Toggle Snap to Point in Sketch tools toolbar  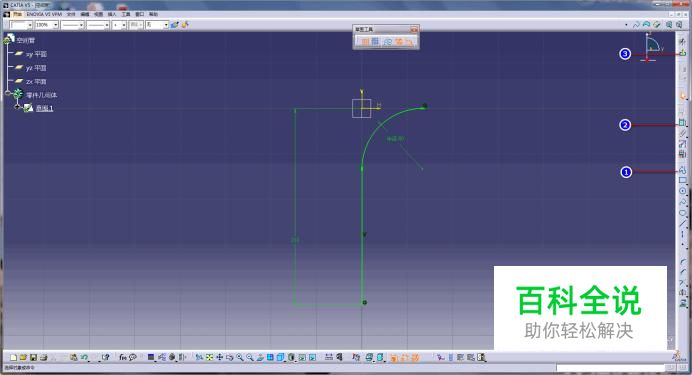[375, 41]
